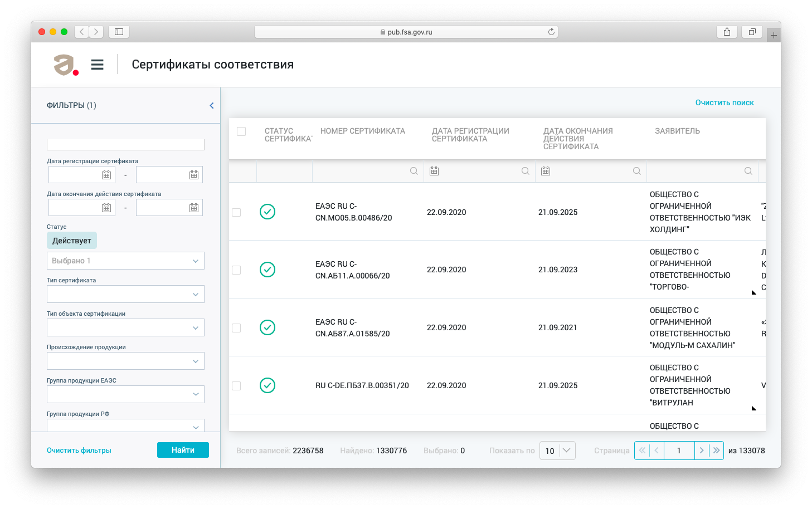Open 'Группа продукции ЕАЭС' dropdown
812x509 pixels.
point(125,394)
